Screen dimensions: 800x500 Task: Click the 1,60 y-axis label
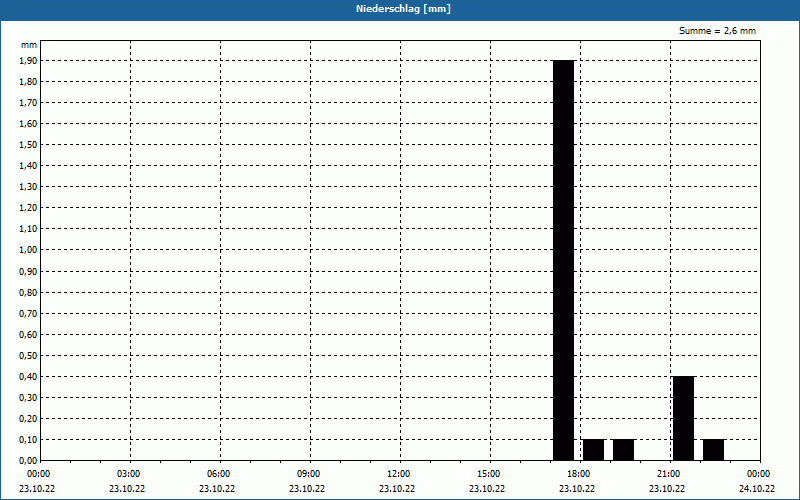pos(28,123)
